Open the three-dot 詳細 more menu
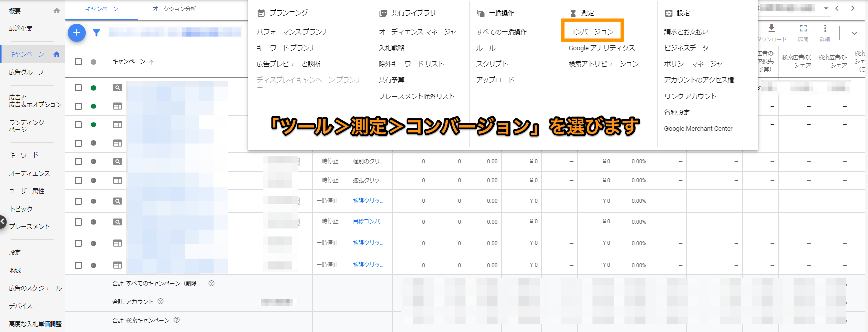This screenshot has height=332, width=868. [825, 28]
